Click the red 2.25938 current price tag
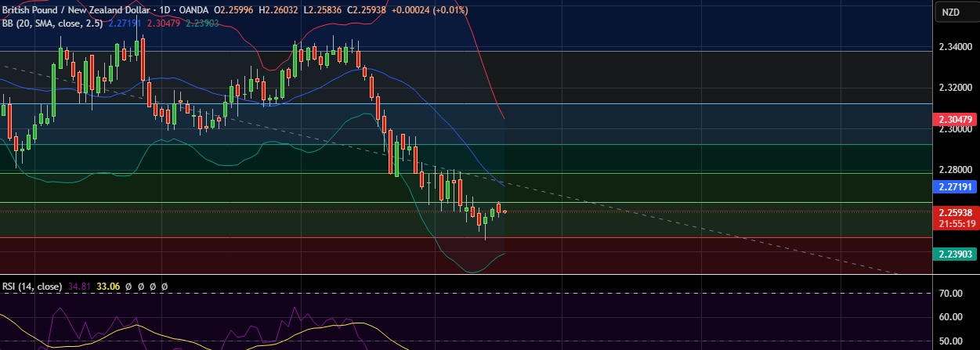The height and width of the screenshot is (350, 980). pos(956,211)
